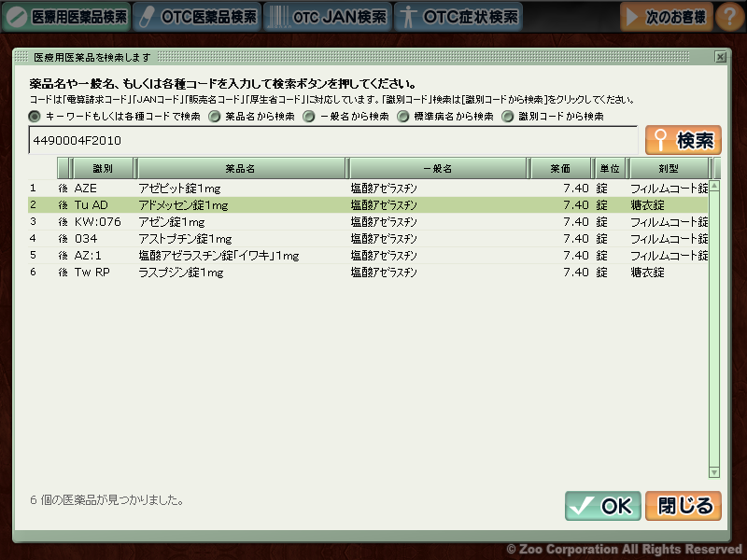Select row アゼン錠1mg

368,222
